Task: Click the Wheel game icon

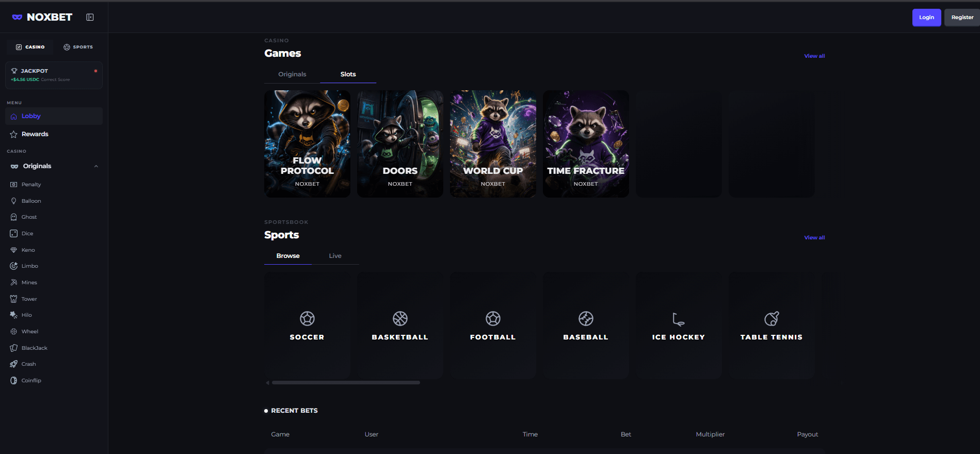Action: (14, 331)
